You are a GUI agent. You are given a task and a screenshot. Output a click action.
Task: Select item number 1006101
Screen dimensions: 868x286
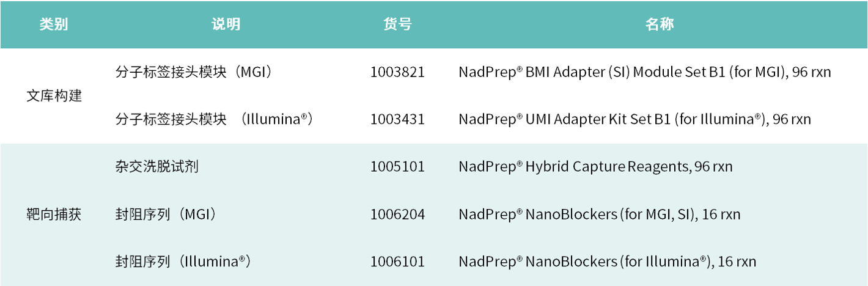[x=397, y=262]
